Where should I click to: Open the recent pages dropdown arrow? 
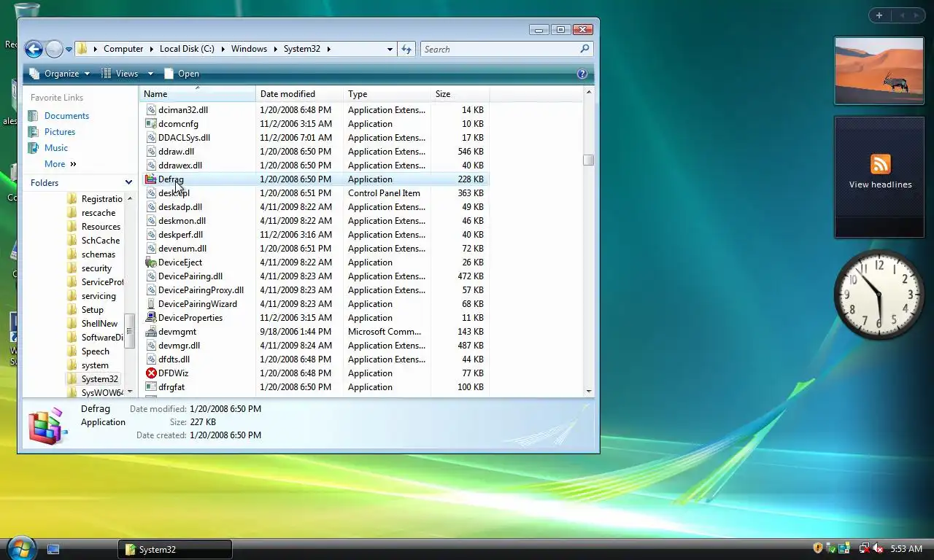(x=69, y=50)
